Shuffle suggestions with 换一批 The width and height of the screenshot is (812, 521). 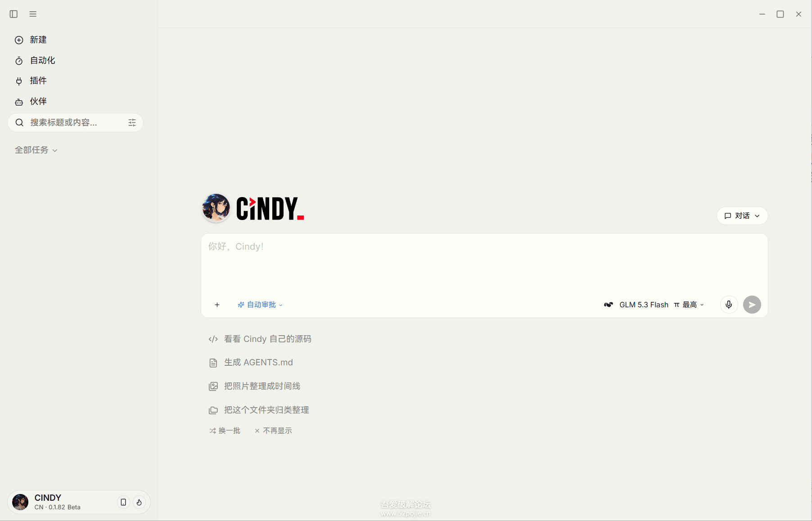pyautogui.click(x=225, y=431)
